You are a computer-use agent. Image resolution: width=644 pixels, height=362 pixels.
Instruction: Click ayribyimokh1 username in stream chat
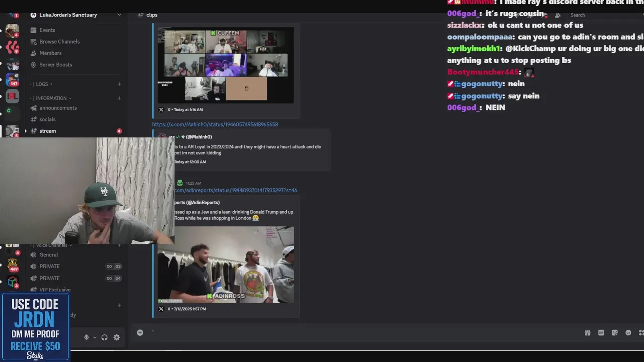473,48
